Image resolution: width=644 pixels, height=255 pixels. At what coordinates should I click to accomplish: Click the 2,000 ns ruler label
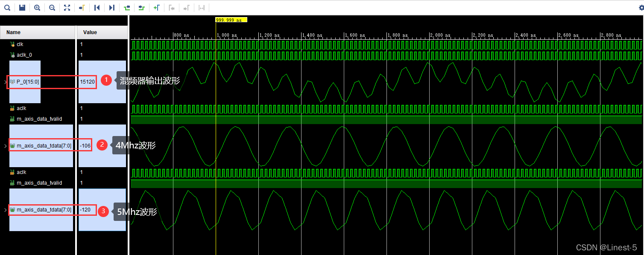click(x=440, y=35)
